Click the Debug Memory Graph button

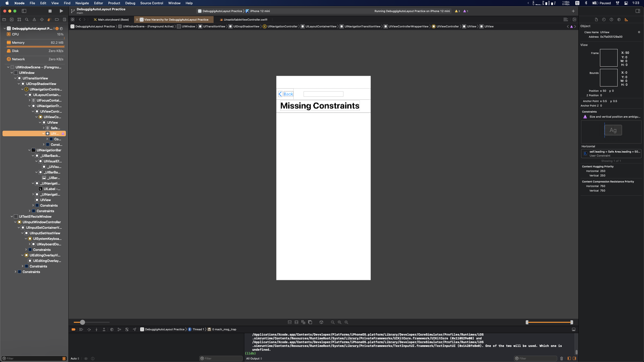119,329
